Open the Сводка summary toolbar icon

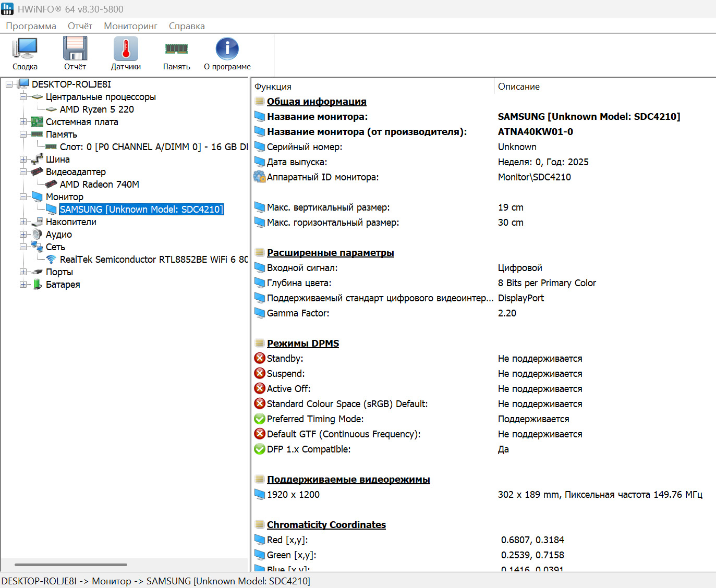click(25, 53)
